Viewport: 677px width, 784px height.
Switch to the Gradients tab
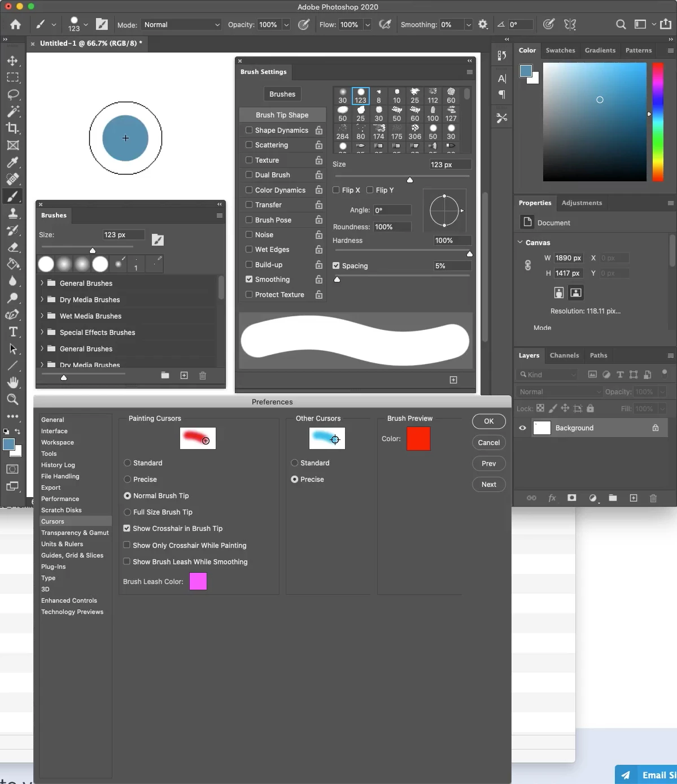pos(600,50)
